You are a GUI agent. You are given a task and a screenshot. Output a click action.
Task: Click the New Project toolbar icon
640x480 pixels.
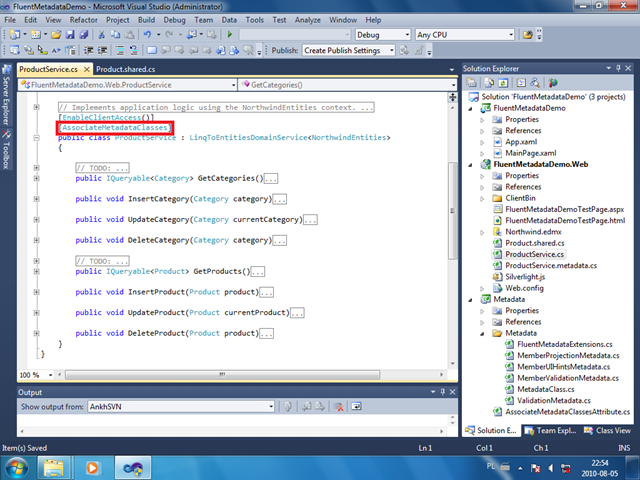[x=15, y=35]
